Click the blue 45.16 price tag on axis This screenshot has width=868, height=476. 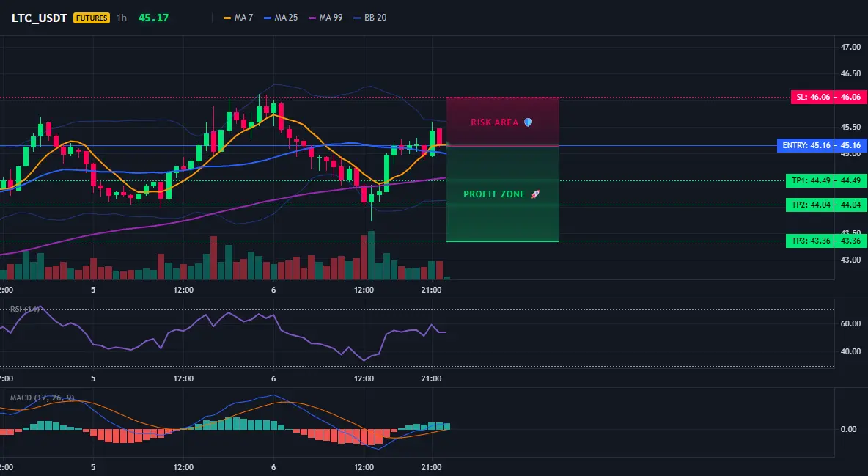(x=851, y=146)
